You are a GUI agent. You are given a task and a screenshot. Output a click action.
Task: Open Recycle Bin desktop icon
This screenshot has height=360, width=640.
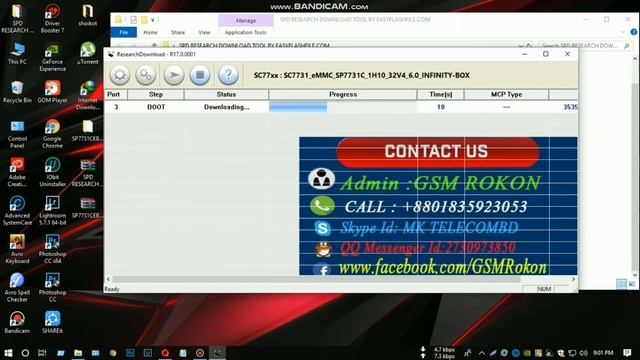pyautogui.click(x=17, y=92)
